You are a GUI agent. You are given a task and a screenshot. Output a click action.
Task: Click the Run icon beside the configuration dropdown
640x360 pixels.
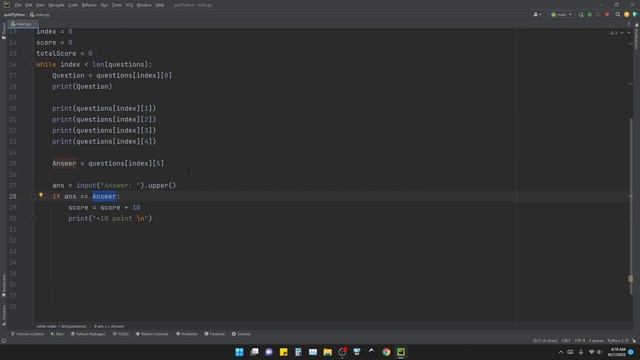[x=581, y=14]
